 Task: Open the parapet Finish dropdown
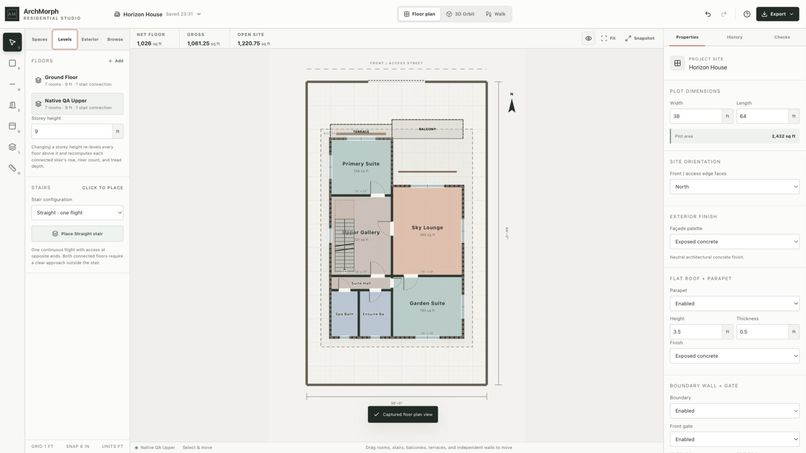tap(735, 356)
